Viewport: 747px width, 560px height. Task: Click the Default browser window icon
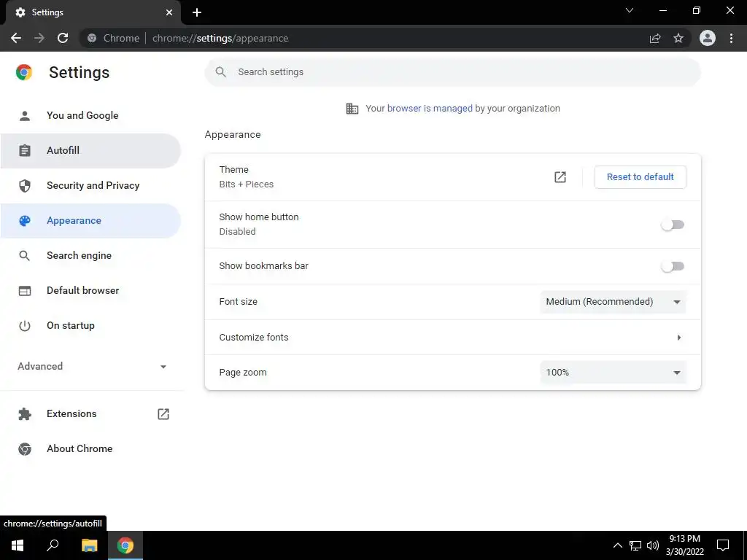tap(25, 290)
